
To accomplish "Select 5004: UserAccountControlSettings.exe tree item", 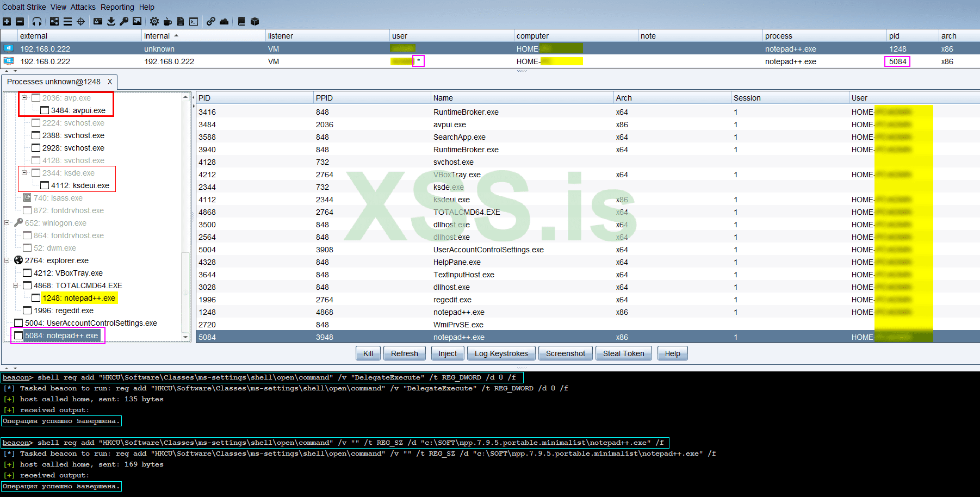I will tap(91, 323).
